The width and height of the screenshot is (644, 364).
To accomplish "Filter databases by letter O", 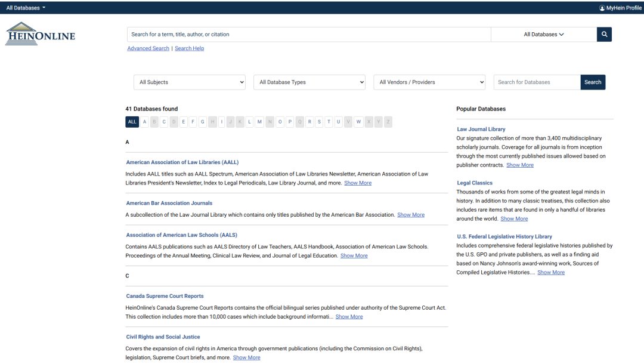I will (x=280, y=122).
